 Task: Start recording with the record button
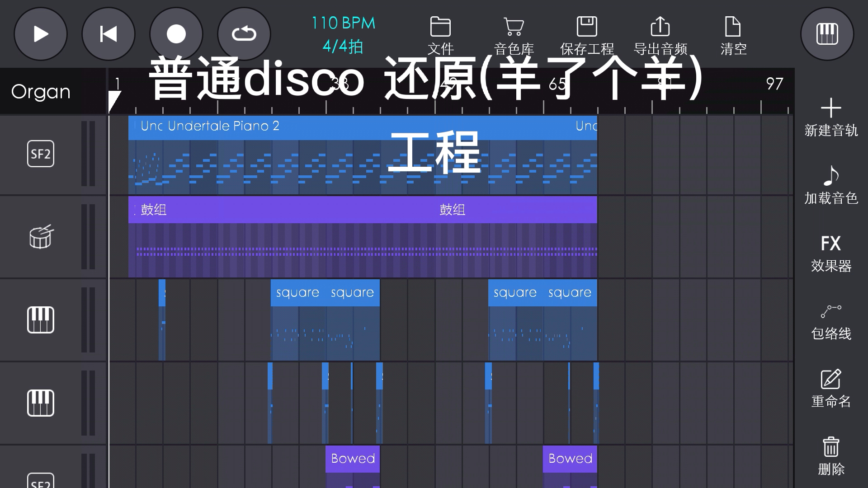coord(176,34)
